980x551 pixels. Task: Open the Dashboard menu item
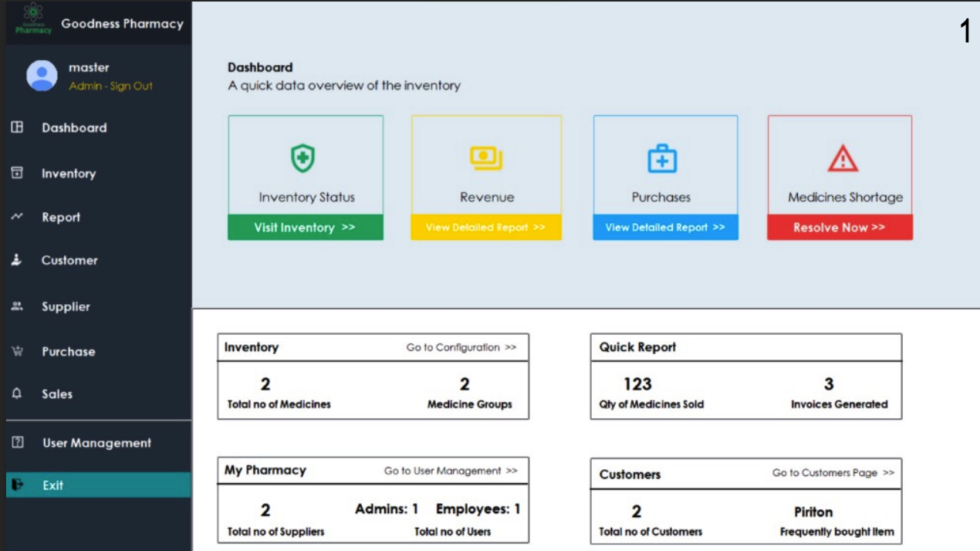point(74,128)
